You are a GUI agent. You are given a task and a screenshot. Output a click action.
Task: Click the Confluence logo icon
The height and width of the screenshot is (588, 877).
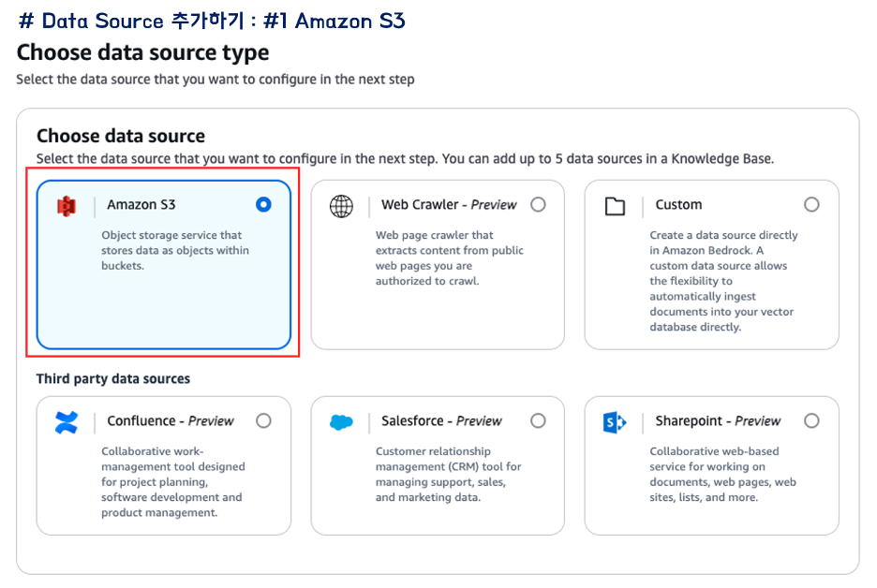66,422
